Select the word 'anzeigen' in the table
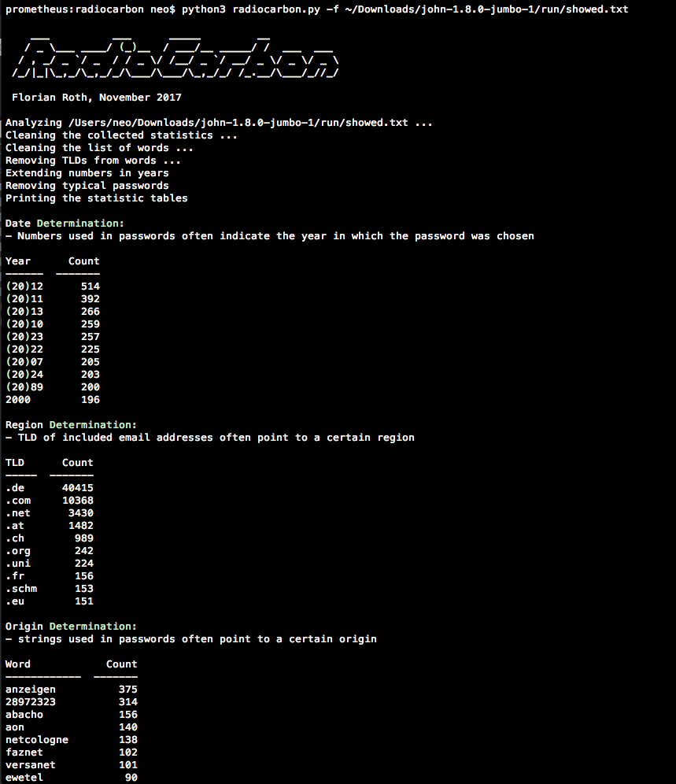The image size is (676, 784). 31,690
